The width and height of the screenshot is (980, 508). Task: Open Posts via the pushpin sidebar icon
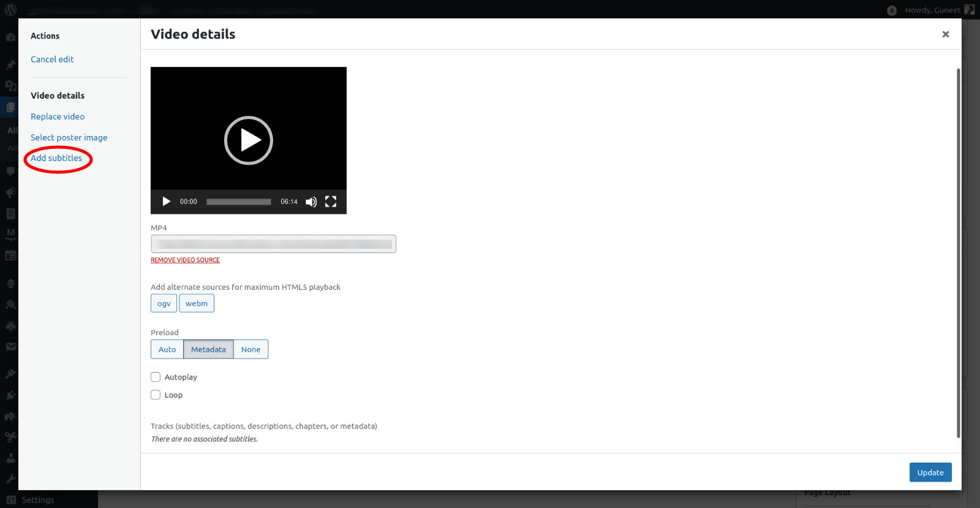[x=10, y=64]
